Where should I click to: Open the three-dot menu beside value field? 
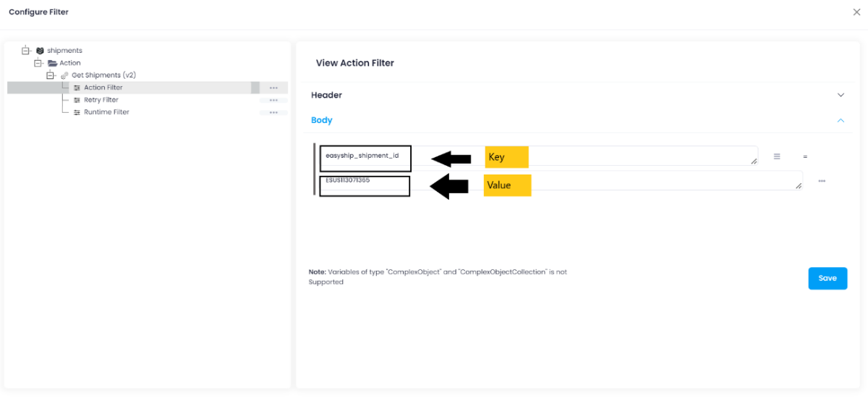822,181
